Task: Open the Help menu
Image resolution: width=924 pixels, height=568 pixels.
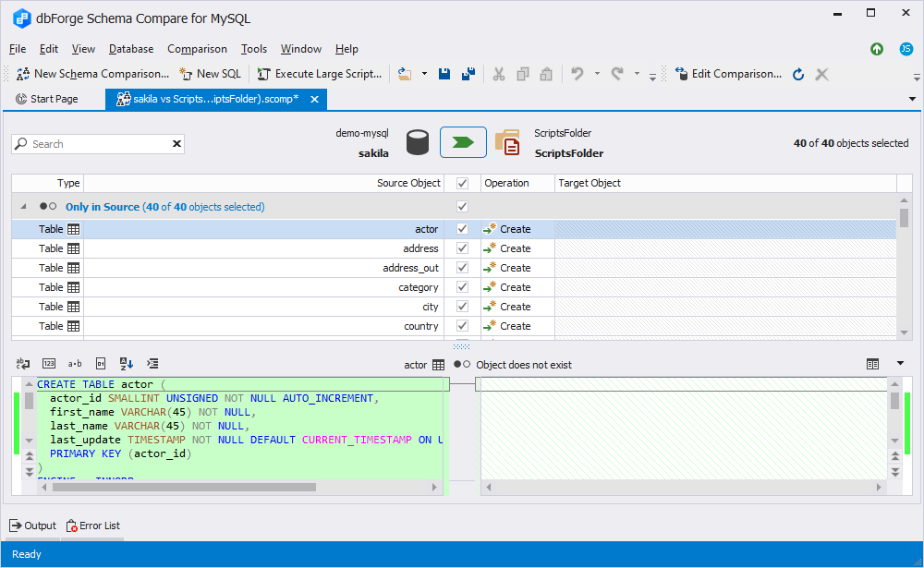Action: tap(347, 49)
